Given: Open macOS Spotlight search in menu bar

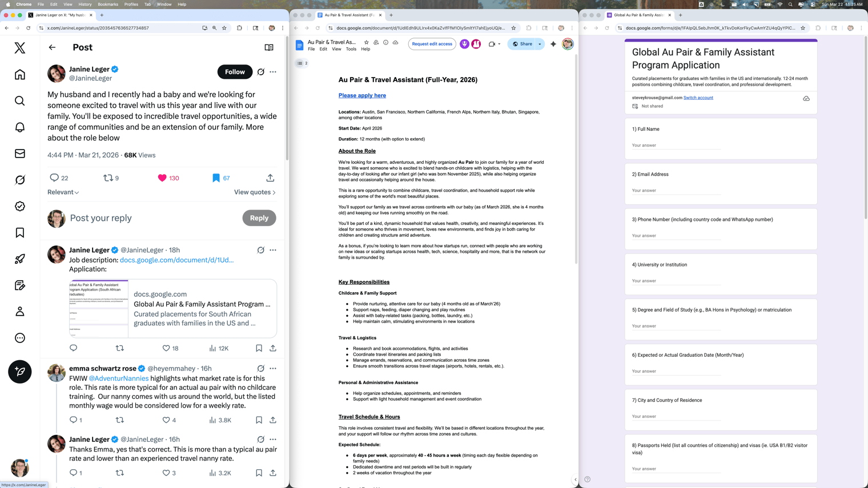Looking at the screenshot, I should pos(790,4).
